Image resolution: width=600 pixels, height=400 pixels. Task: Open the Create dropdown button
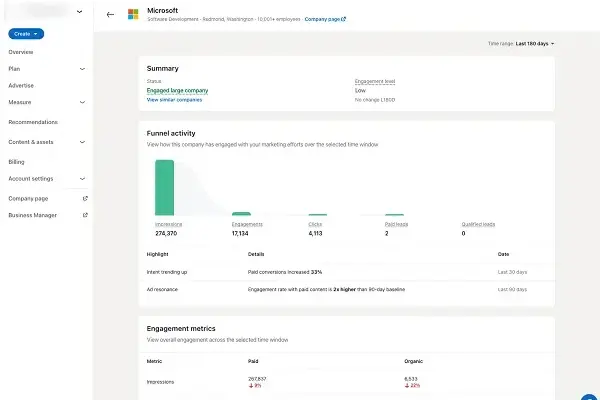[26, 34]
